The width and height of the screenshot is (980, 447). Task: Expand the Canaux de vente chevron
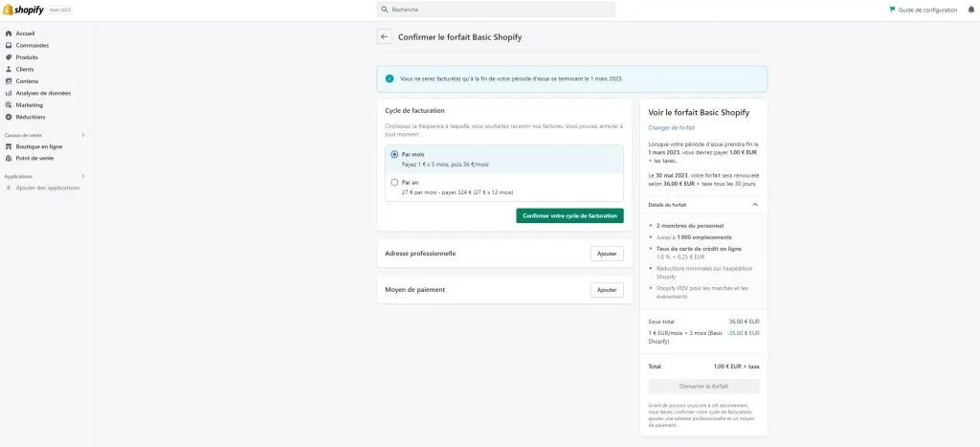[82, 134]
